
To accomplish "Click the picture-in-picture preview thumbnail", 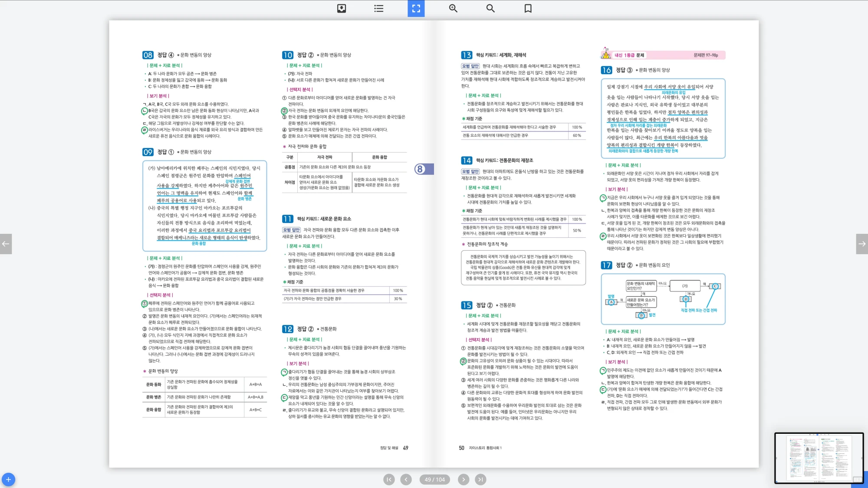I will click(819, 458).
